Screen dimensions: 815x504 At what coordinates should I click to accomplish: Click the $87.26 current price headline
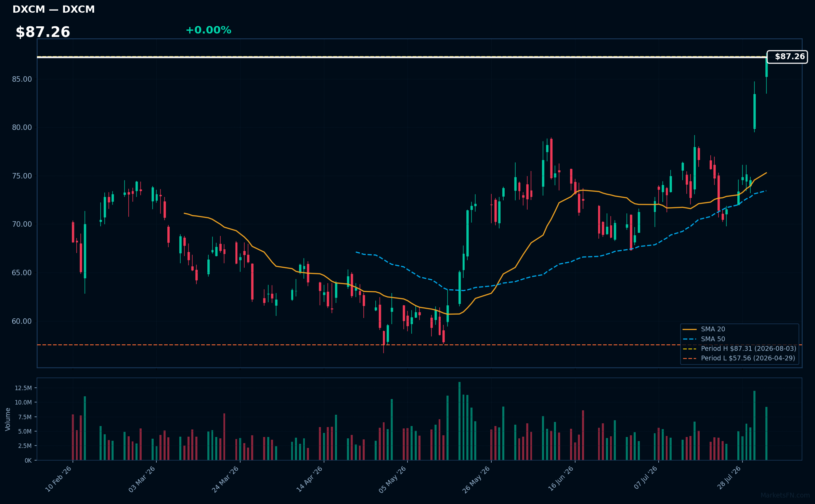point(43,32)
